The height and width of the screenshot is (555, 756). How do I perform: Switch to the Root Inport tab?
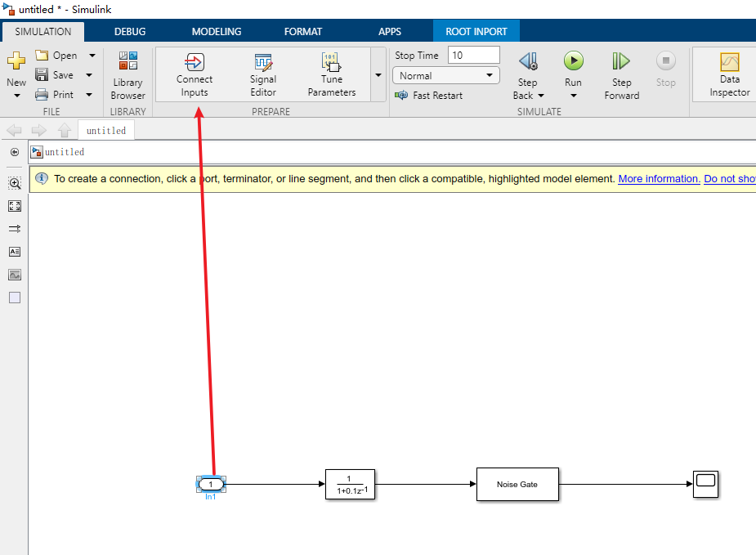476,31
